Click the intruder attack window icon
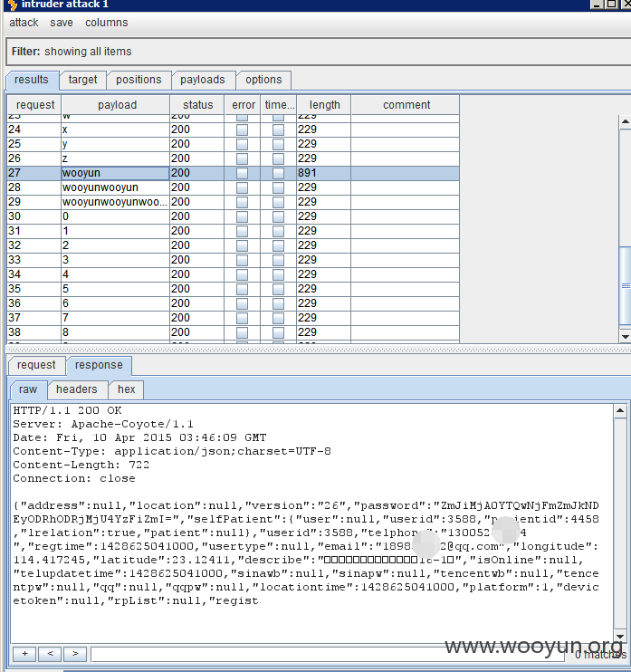This screenshot has height=672, width=631. tap(13, 5)
